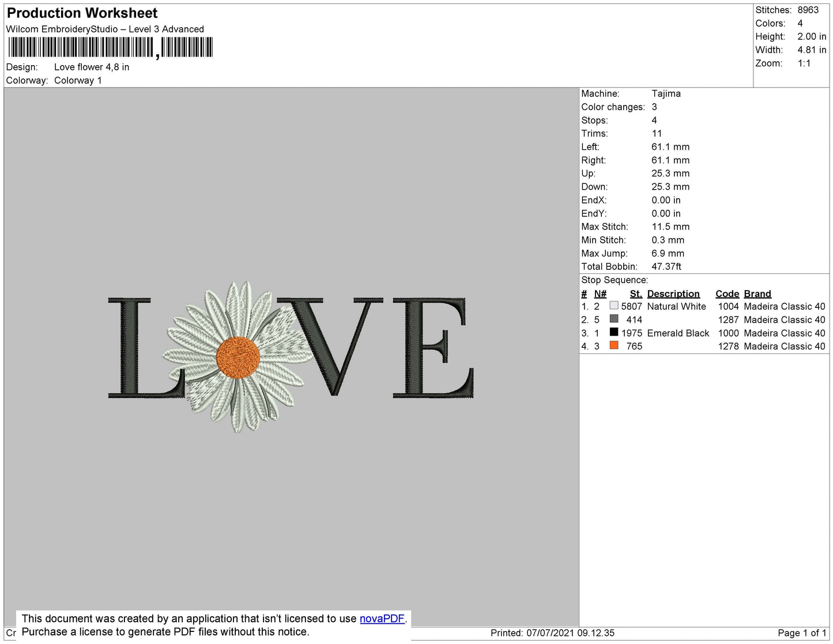Screen dimensions: 833x644
Task: Click thread code 1287
Action: [728, 319]
